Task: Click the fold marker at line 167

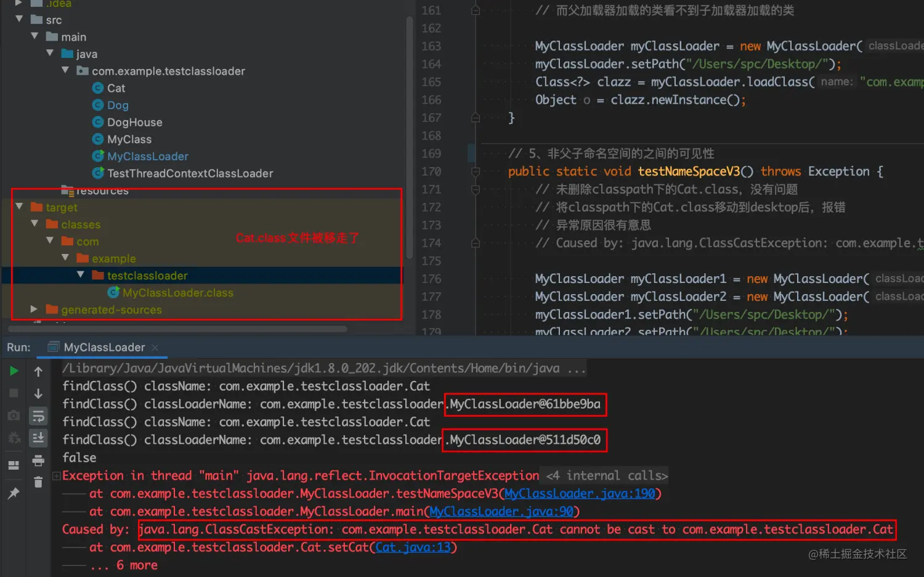Action: tap(476, 118)
